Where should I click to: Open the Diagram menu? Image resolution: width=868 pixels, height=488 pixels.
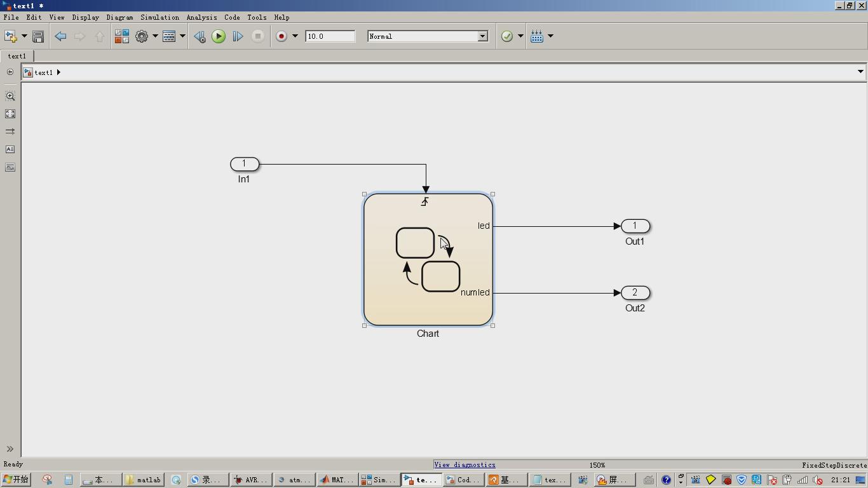(119, 17)
